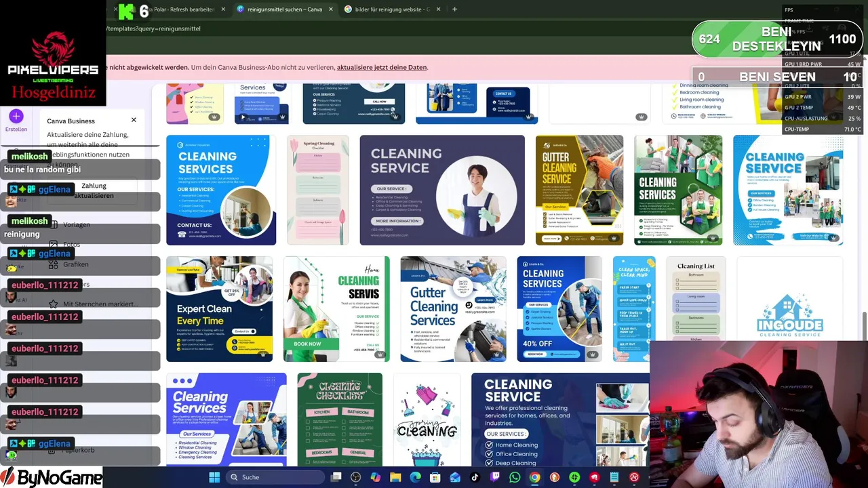Open DuckDuckGo browser from the taskbar
Viewport: 868px width, 488px height.
coord(554,477)
